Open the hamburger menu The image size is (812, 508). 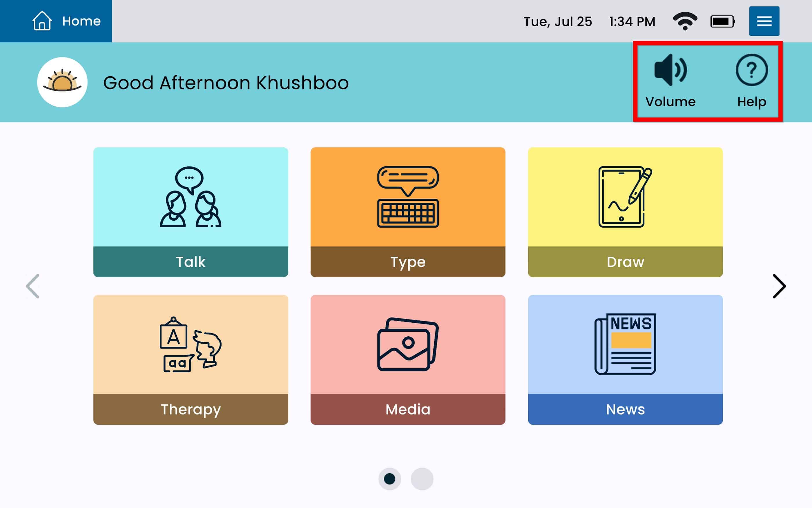[x=764, y=21]
